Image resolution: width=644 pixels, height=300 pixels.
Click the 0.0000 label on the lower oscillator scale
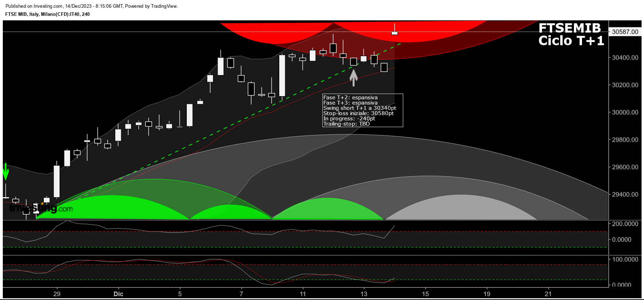click(622, 285)
